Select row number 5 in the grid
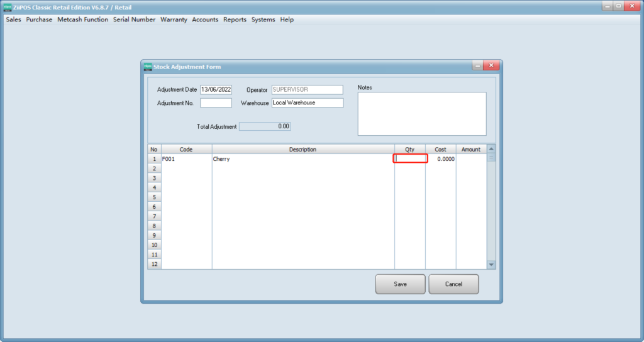Image resolution: width=644 pixels, height=342 pixels. (154, 197)
